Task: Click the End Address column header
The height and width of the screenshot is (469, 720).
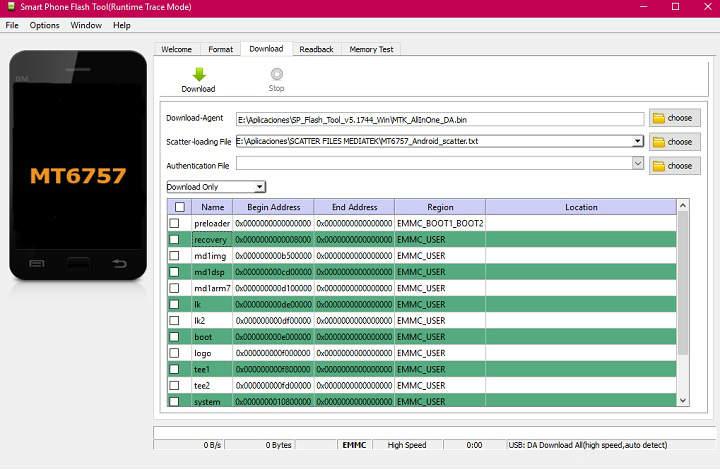Action: point(354,207)
